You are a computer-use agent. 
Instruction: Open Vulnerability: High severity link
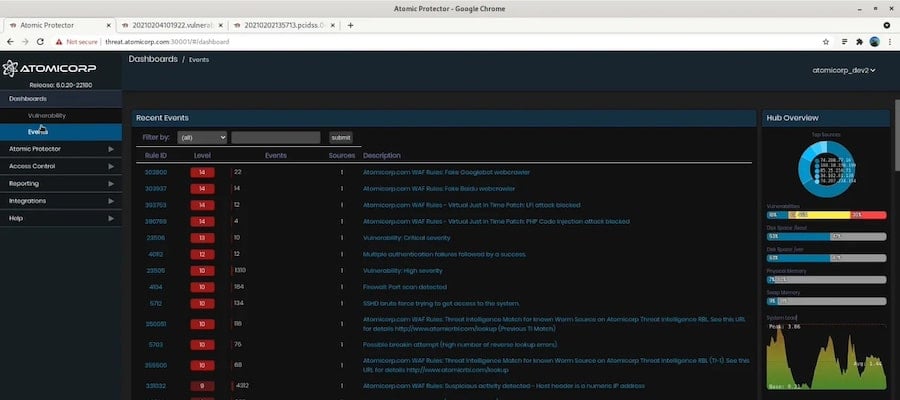[403, 270]
